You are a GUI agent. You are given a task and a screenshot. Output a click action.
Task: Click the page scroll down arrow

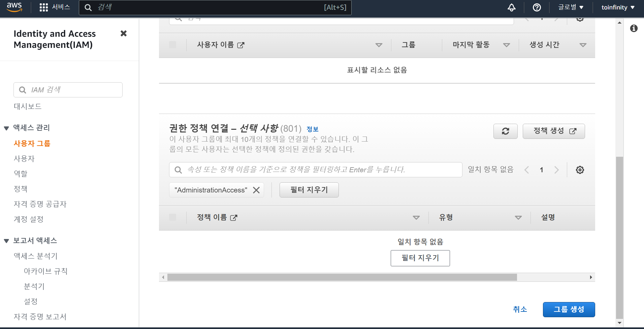[x=619, y=323]
